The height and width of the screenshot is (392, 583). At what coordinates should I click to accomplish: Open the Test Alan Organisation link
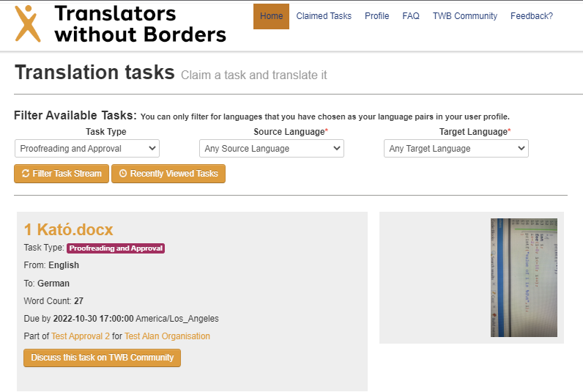point(167,336)
